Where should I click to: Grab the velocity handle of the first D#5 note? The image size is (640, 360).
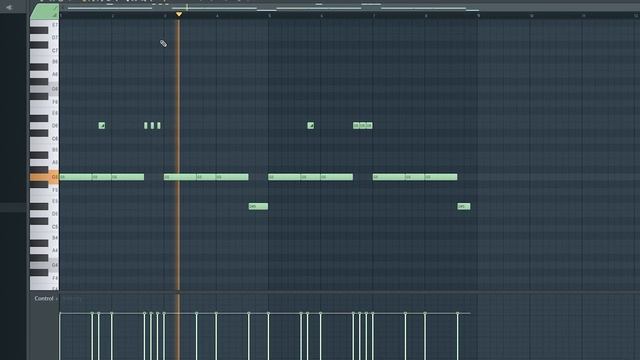(x=249, y=313)
